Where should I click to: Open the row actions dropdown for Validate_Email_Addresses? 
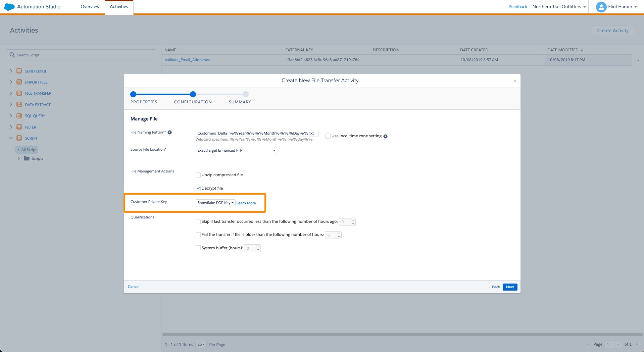click(638, 60)
